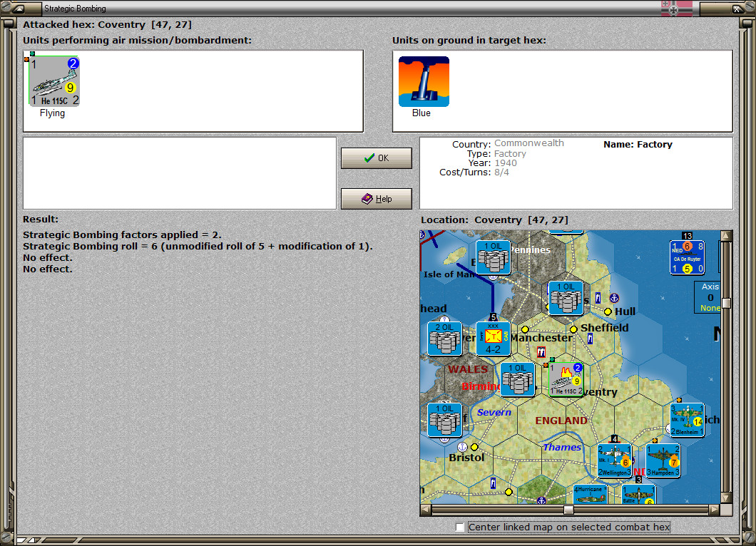Screen dimensions: 756x546
Task: Click the ENGLAND region label on map
Action: pyautogui.click(x=561, y=421)
